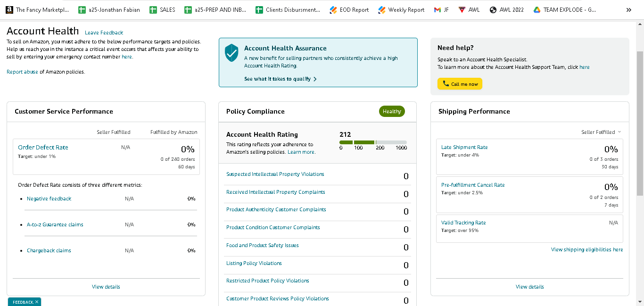
Task: Open Product Condition Customer Complaints
Action: (273, 227)
